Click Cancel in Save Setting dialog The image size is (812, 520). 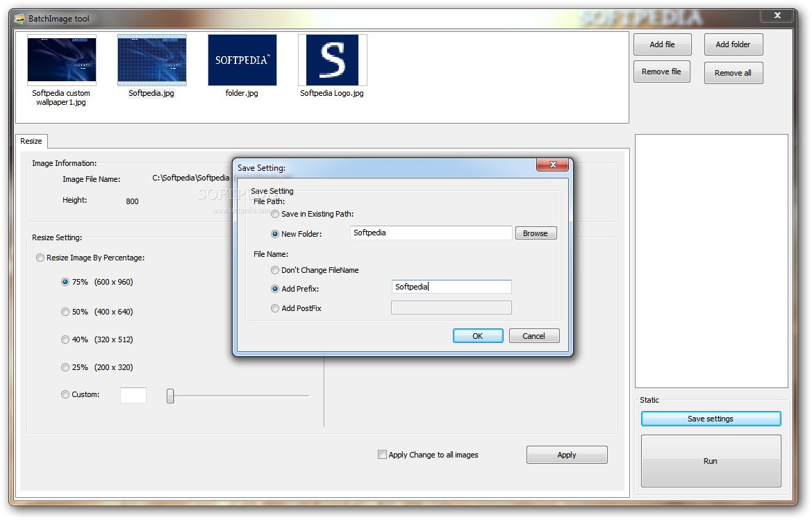(x=534, y=336)
